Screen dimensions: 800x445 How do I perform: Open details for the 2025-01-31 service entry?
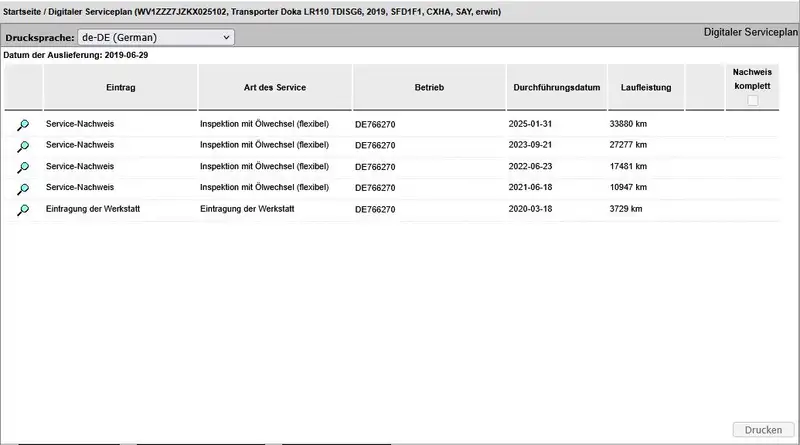[x=23, y=124]
